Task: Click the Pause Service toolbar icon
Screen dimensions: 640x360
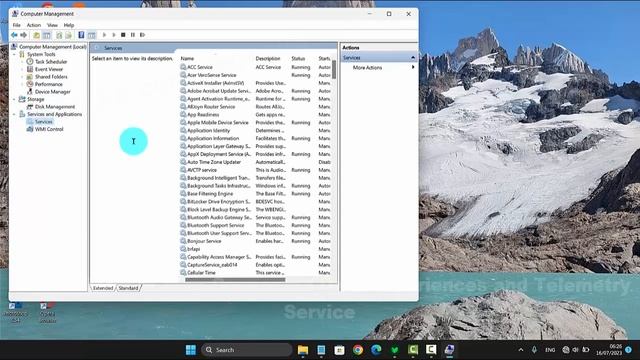Action: click(133, 35)
